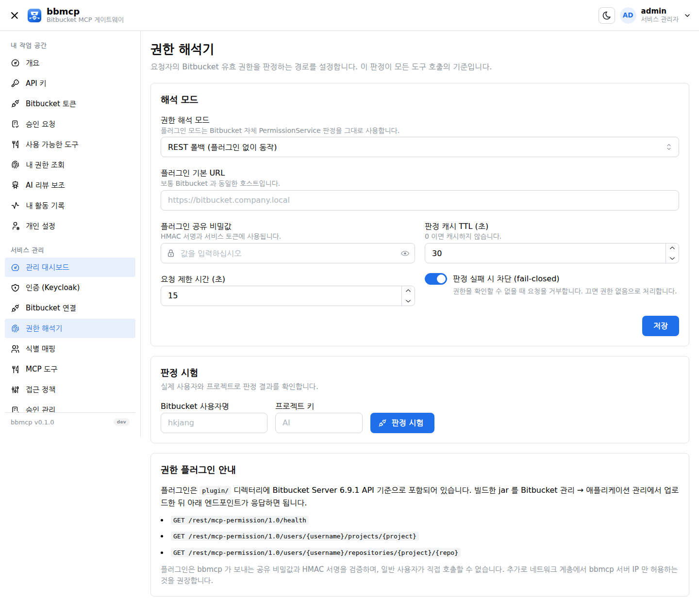Click the bbmcp robot logo icon
Screen dimensions: 699x616
pos(34,16)
